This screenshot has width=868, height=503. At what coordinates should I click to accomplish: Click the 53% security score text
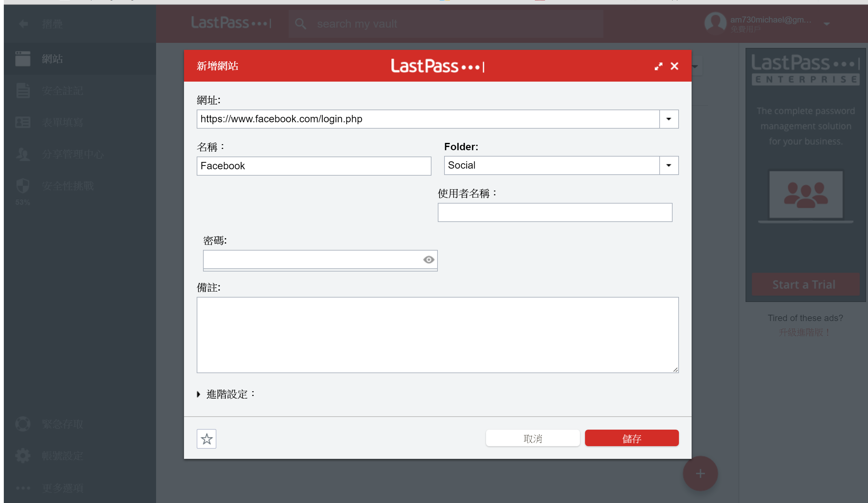23,202
